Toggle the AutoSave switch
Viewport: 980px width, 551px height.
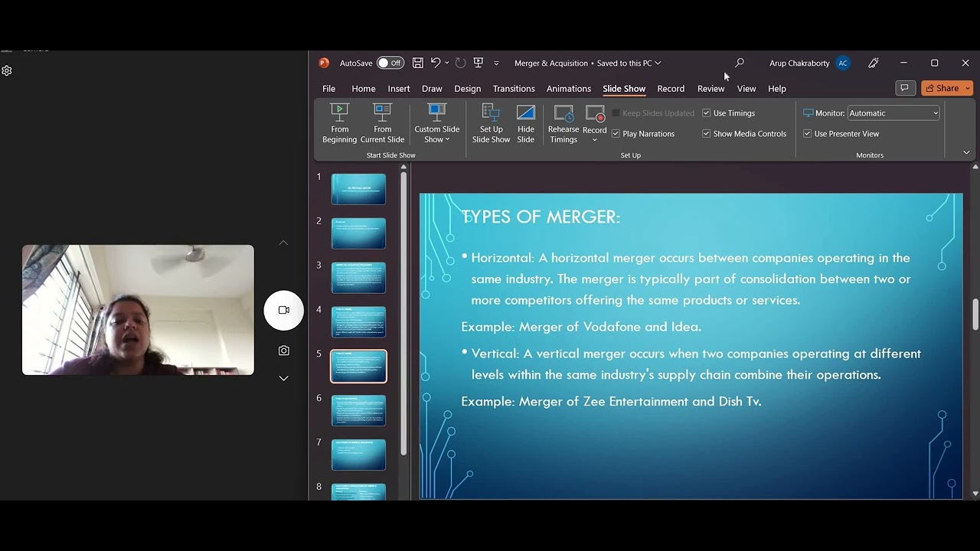coord(390,63)
